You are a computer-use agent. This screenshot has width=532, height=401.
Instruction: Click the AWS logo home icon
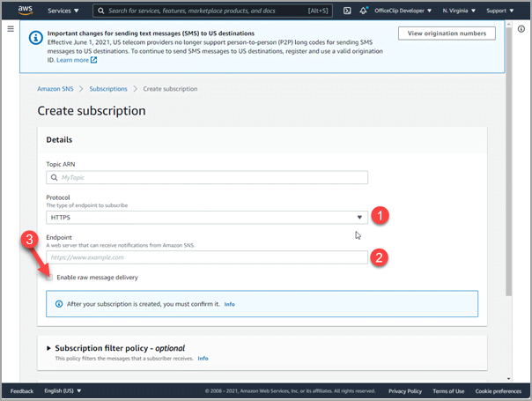(26, 11)
